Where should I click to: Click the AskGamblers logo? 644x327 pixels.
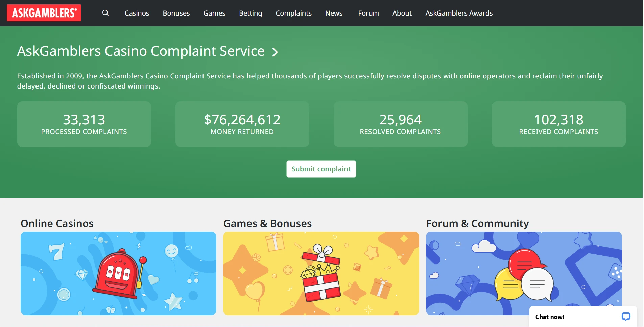(44, 13)
